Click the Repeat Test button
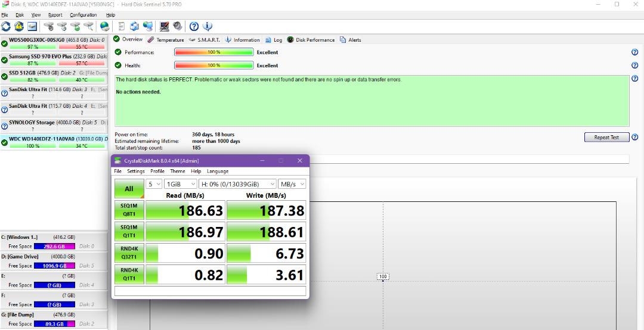Viewport: 644px width, 330px height. 606,137
